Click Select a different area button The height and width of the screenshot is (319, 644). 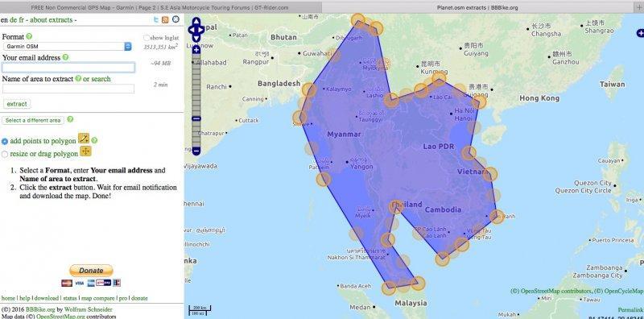(x=33, y=121)
